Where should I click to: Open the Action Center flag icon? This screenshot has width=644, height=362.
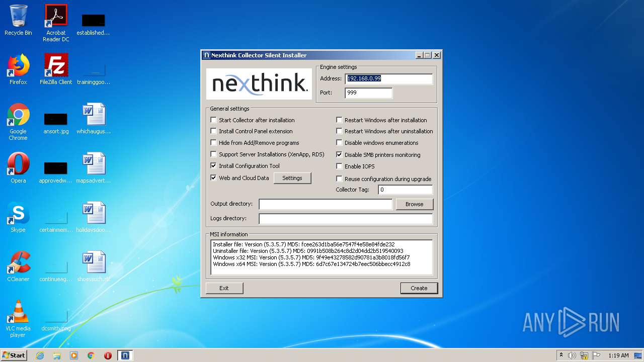[x=596, y=355]
